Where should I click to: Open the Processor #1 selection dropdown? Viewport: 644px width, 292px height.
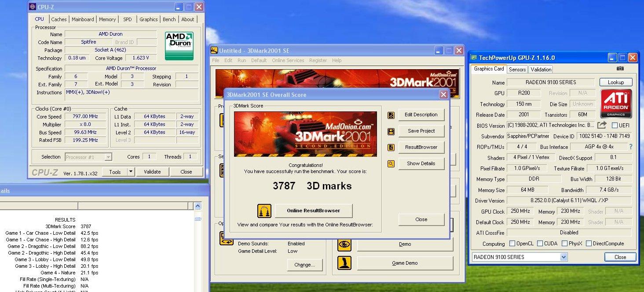108,157
